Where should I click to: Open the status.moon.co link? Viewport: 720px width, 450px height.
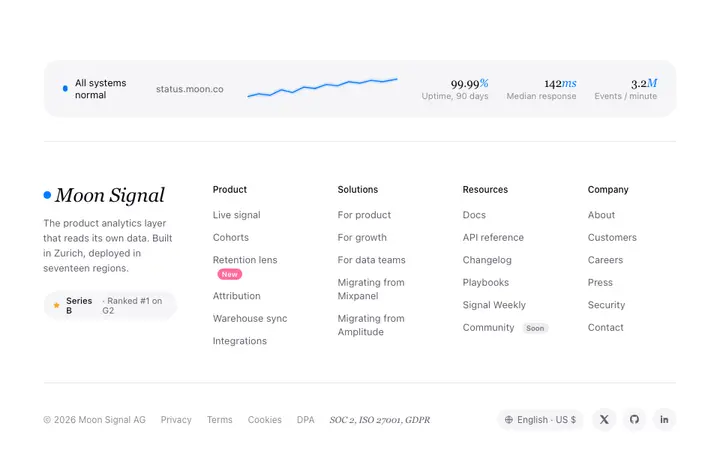point(190,89)
